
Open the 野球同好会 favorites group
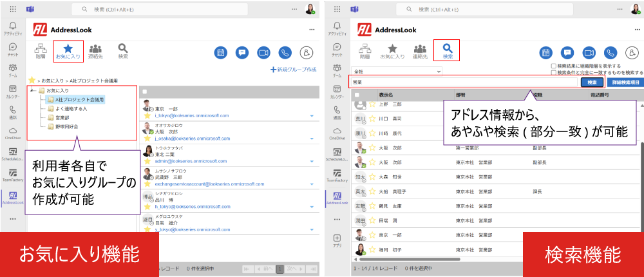coord(66,127)
